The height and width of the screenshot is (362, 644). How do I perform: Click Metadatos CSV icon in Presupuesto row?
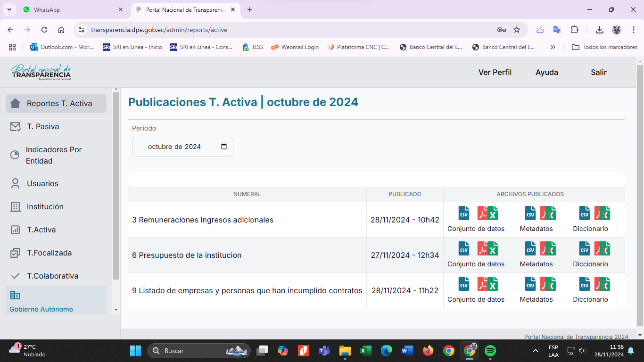530,249
